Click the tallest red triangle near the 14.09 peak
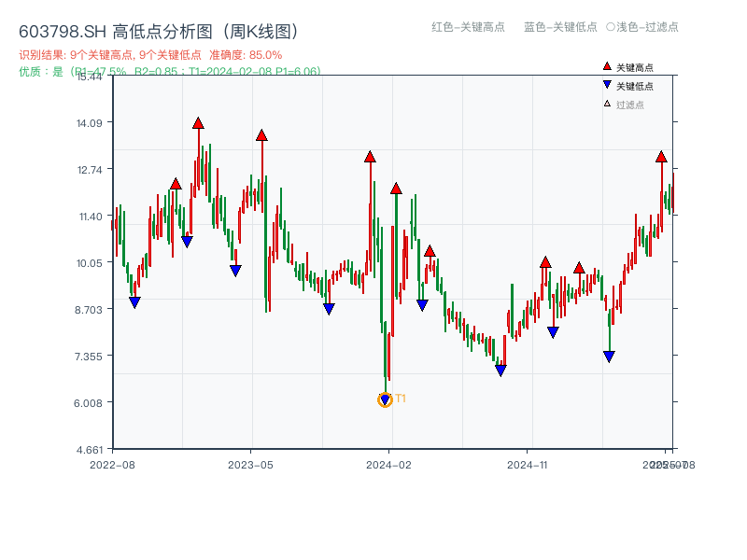This screenshot has width=747, height=560. (199, 121)
